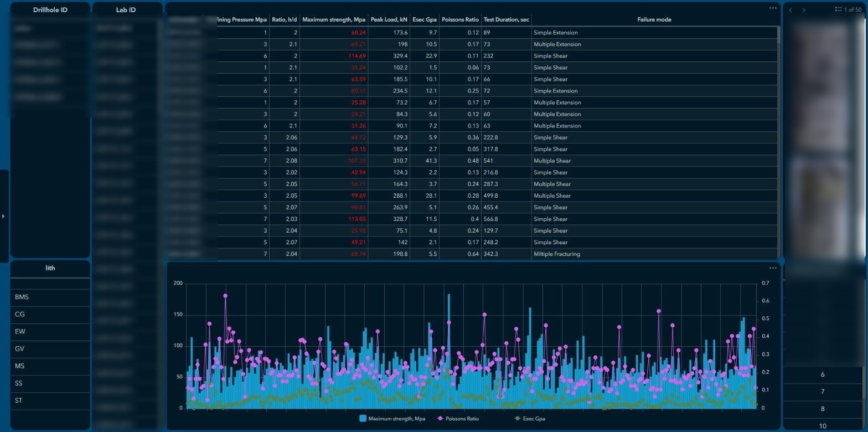Click the 566.8 test duration cell
This screenshot has width=868, height=432.
point(506,219)
